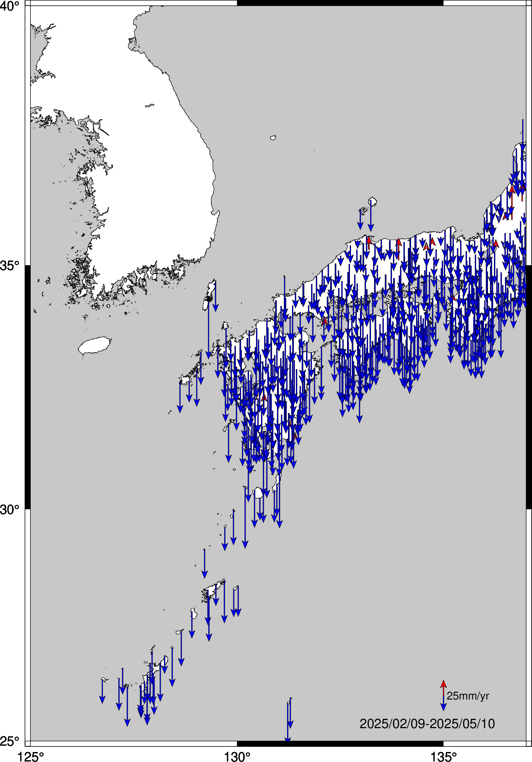Click the 25° latitude label

click(x=10, y=741)
